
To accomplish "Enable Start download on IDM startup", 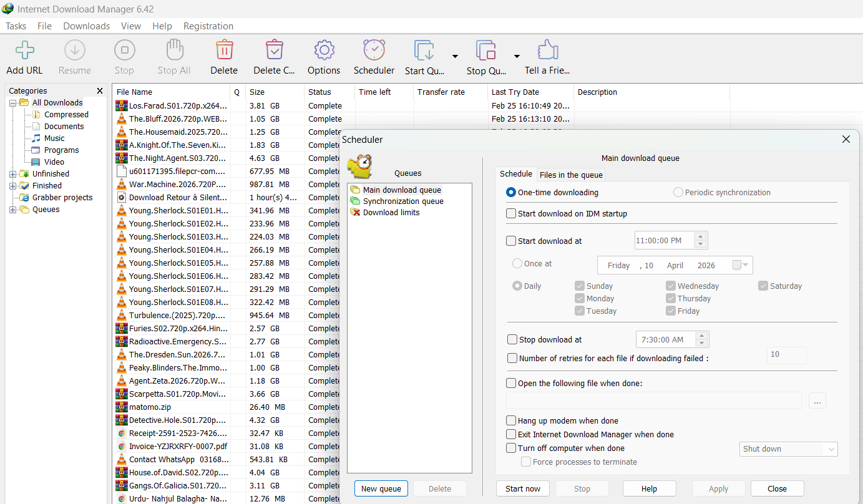I will [512, 213].
